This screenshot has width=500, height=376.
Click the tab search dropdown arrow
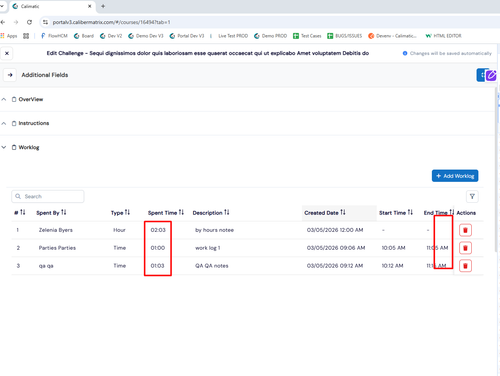pos(2,6)
